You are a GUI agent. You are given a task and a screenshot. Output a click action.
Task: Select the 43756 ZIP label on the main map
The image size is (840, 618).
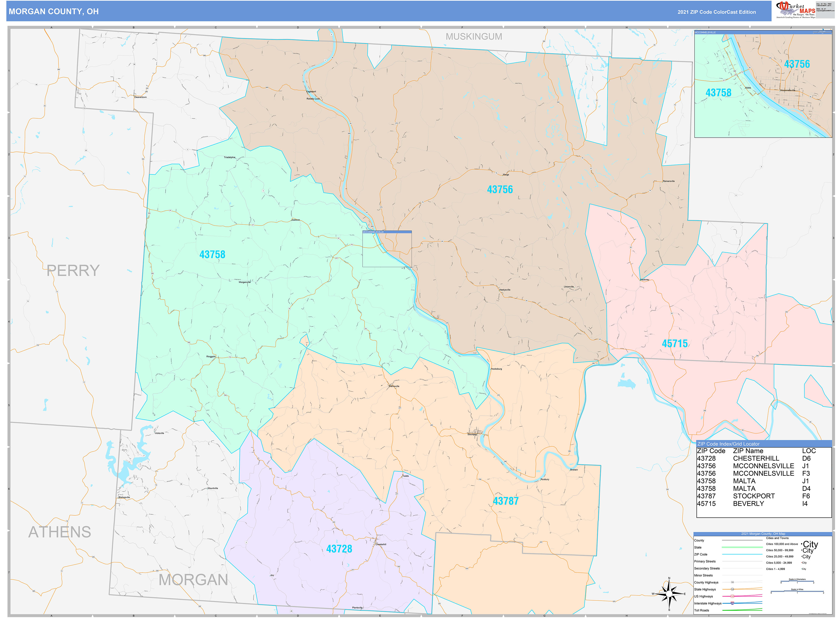500,190
